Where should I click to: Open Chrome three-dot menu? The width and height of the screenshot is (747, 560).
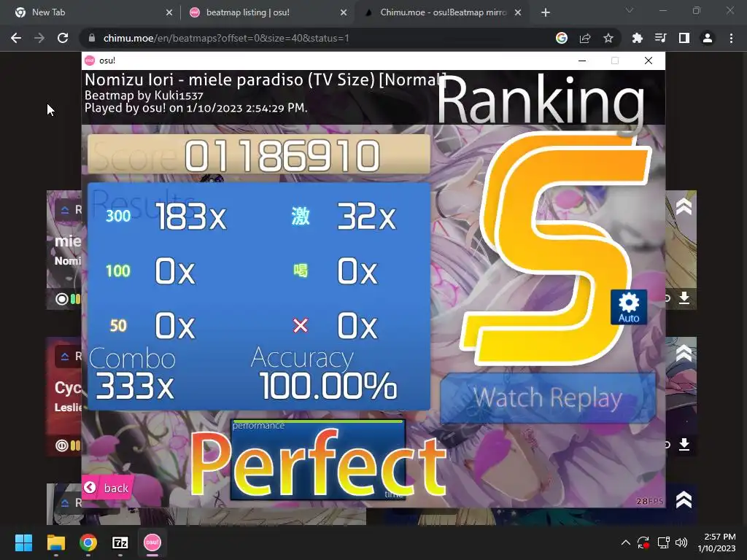731,38
